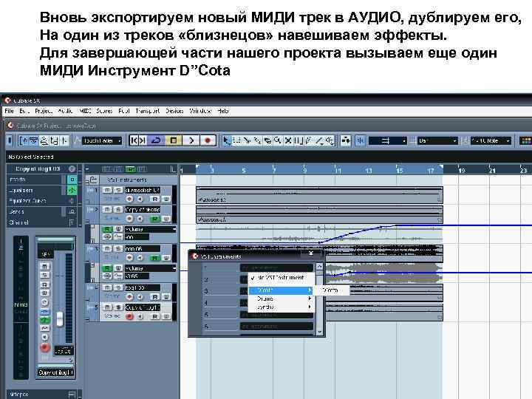The height and width of the screenshot is (399, 532).
Task: Show the Inspector panel button
Action: click(23, 140)
